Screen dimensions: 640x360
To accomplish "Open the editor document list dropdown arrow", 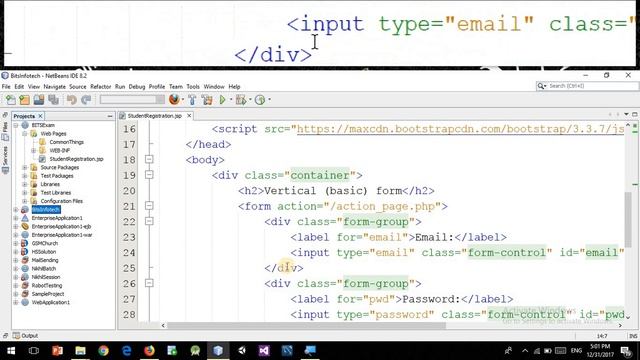I will tap(626, 114).
